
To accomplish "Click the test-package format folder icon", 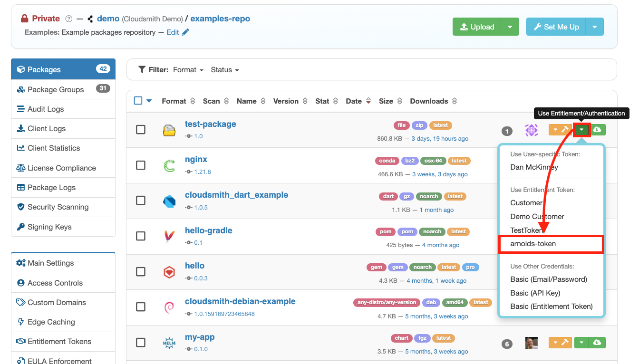I will pyautogui.click(x=169, y=130).
